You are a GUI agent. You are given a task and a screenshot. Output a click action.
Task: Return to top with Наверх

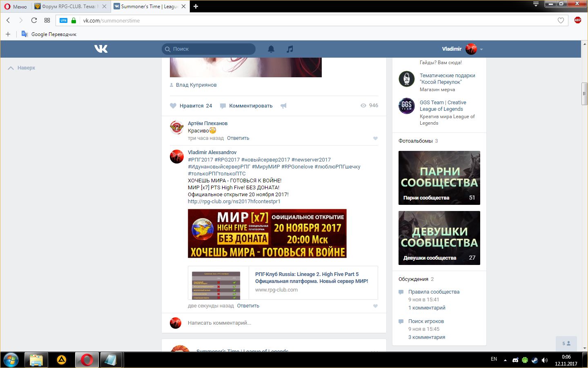point(22,68)
